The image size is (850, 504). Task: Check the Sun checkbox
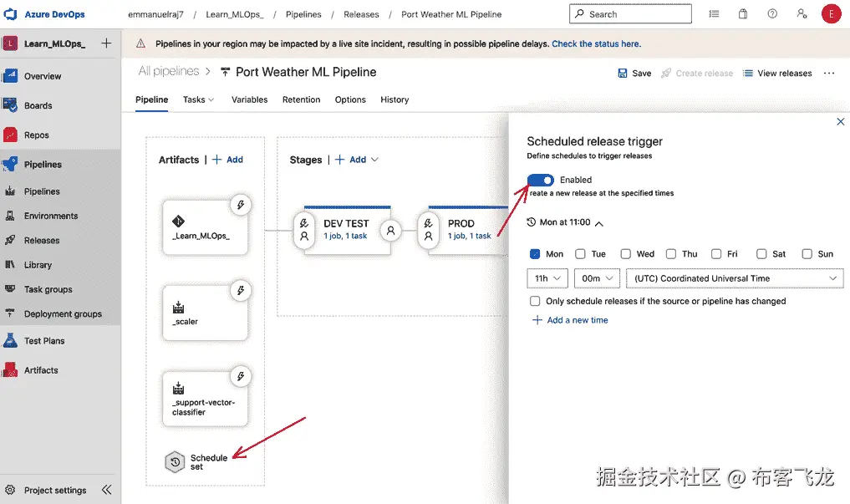pos(807,253)
